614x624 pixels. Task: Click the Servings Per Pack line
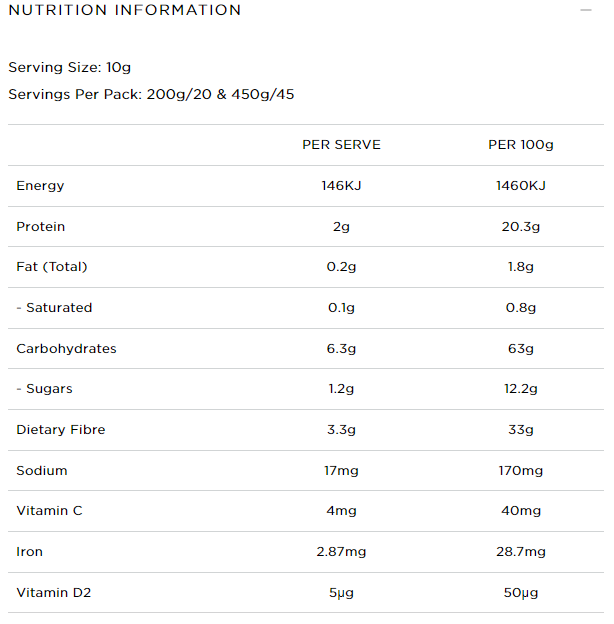click(x=151, y=95)
